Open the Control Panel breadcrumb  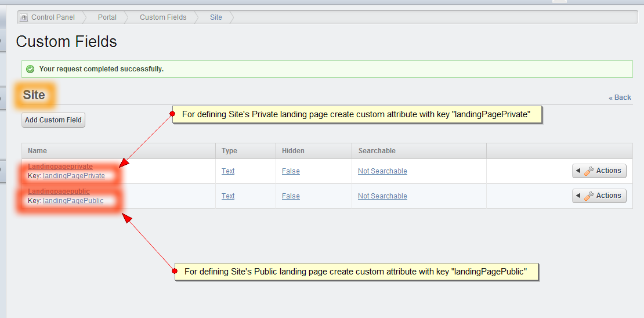53,17
